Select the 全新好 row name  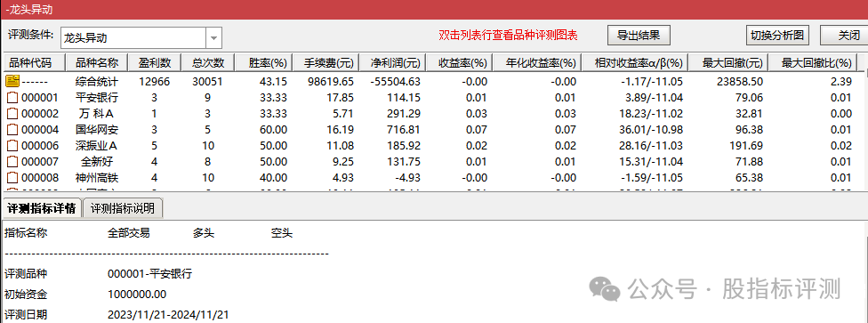(97, 162)
